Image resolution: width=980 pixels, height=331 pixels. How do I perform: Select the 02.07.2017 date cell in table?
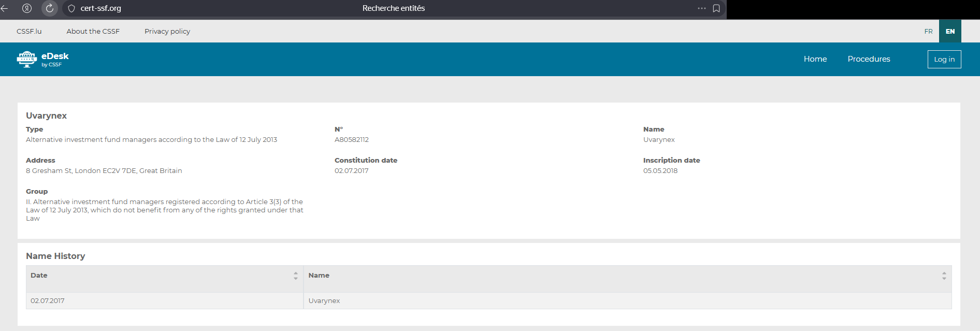[165, 301]
